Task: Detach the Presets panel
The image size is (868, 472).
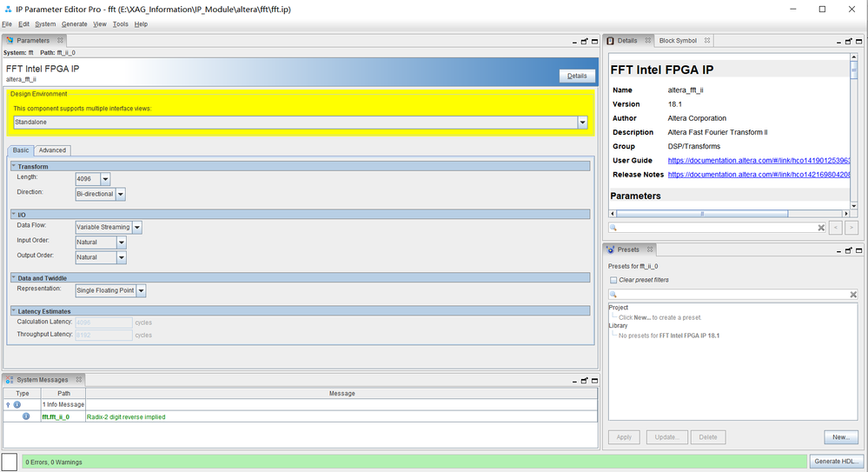Action: point(848,251)
